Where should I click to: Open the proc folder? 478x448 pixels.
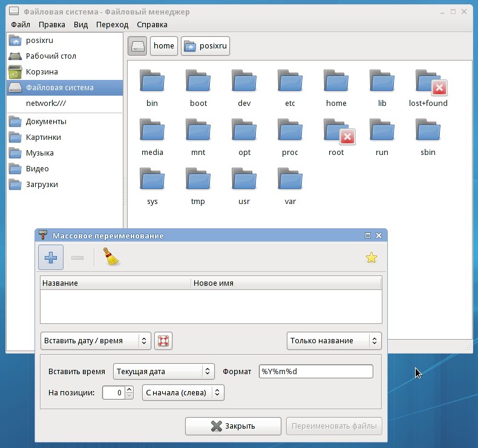click(x=290, y=137)
